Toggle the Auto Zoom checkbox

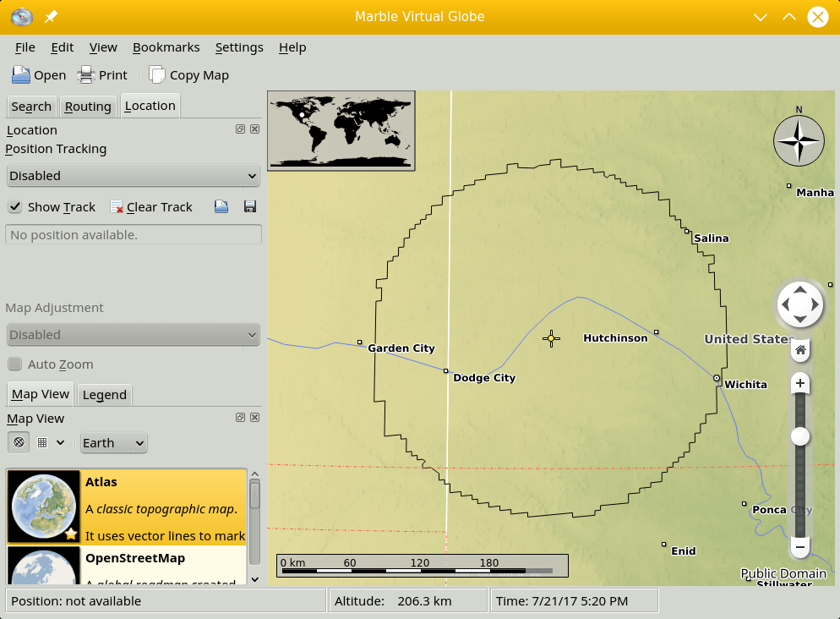(x=15, y=364)
